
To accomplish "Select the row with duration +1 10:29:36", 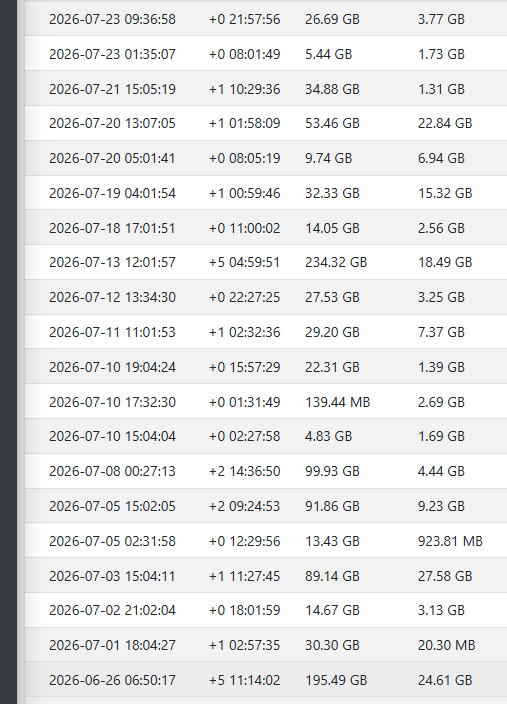I will tap(266, 88).
